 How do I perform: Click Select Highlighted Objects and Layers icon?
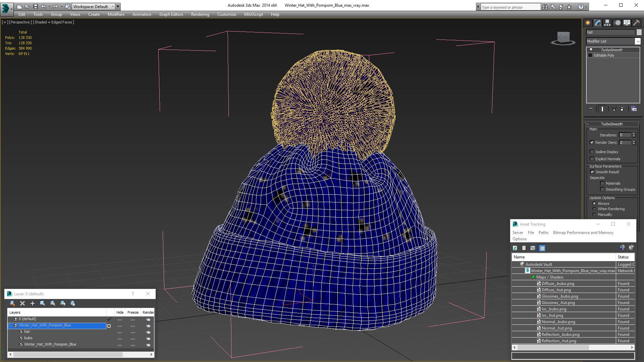pos(43,303)
